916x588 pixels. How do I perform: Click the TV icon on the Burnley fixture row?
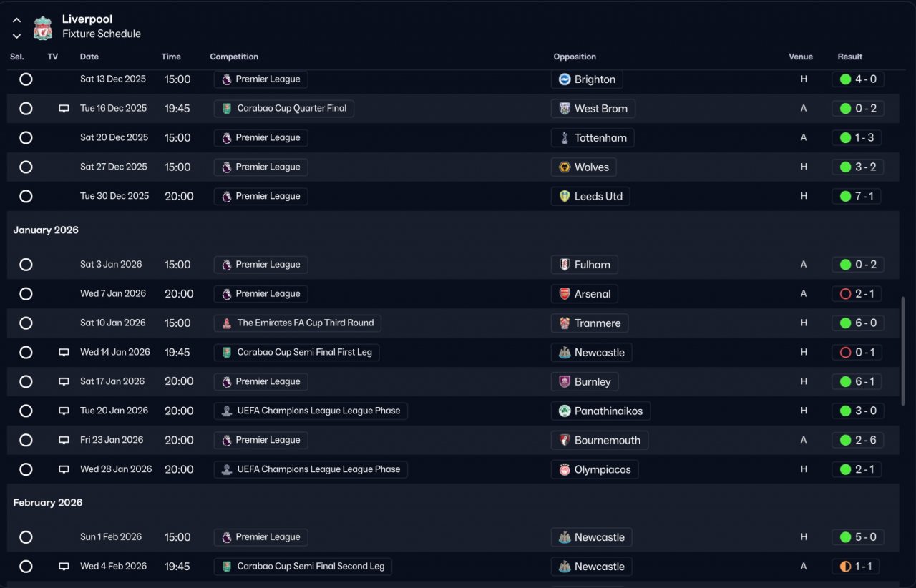pos(64,382)
